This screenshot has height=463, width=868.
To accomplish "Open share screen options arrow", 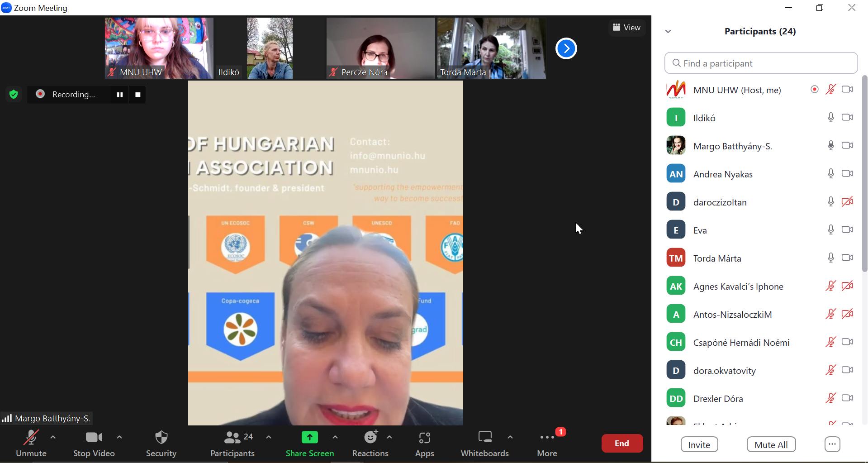I will point(335,437).
